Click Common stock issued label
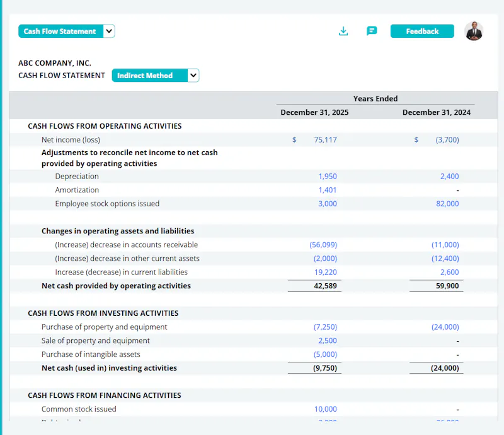 (79, 409)
